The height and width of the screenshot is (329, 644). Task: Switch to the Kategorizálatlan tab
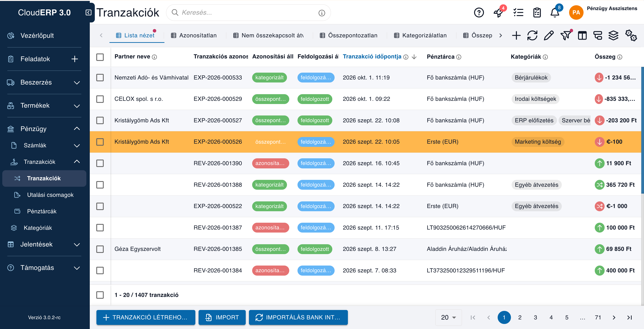click(x=420, y=36)
